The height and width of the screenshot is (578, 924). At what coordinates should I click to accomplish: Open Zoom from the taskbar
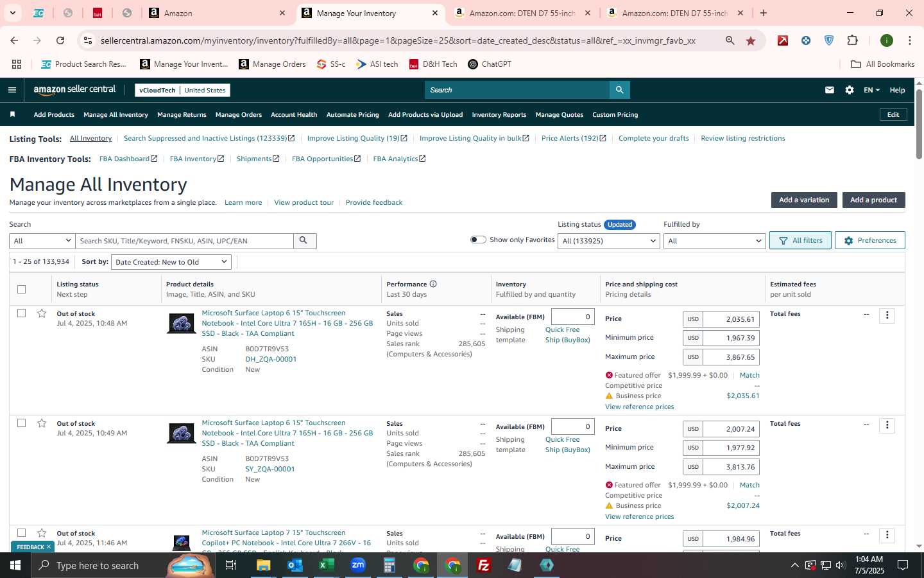coord(358,565)
